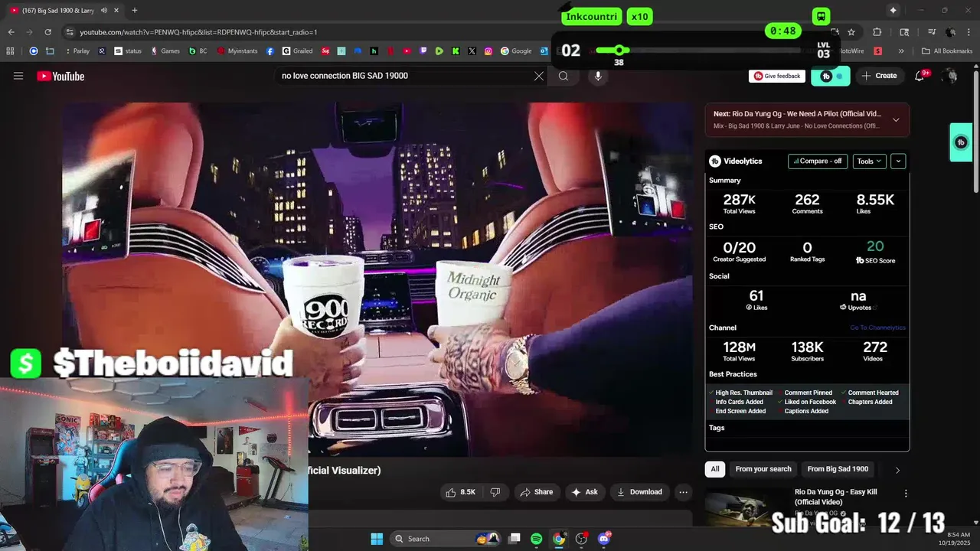The width and height of the screenshot is (980, 551).
Task: Open Rio Da Yung Og Easy Kill thumbnail
Action: pyautogui.click(x=746, y=507)
